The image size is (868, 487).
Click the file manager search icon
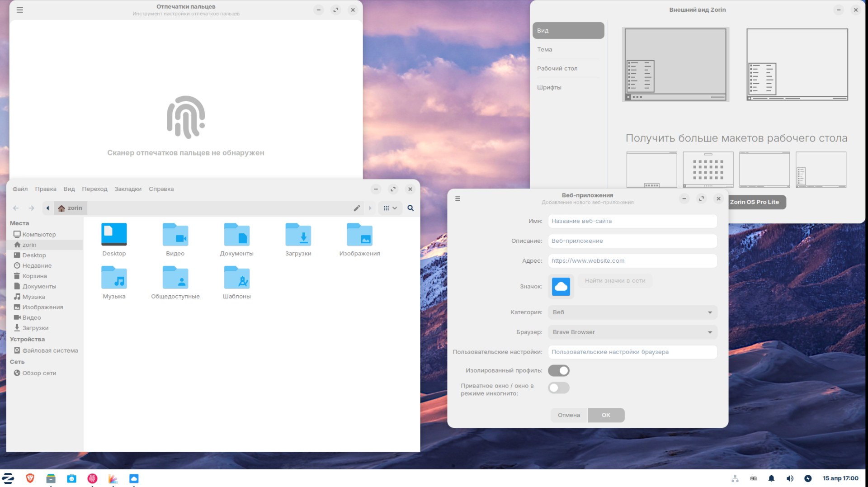(410, 208)
